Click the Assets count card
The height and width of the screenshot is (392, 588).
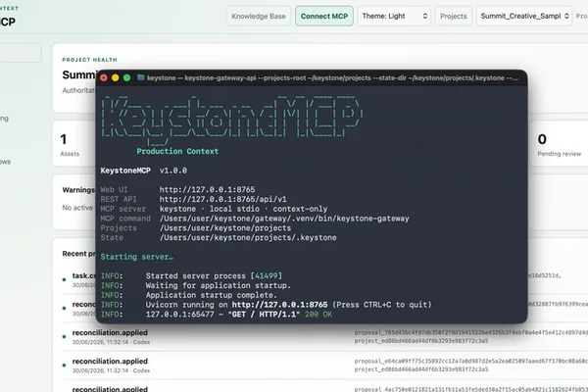74,143
